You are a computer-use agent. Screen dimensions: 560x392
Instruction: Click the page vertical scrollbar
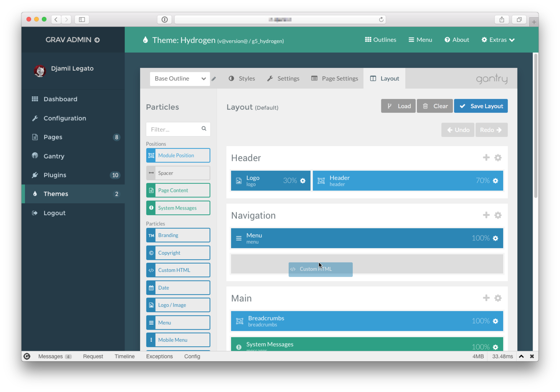pos(535,127)
